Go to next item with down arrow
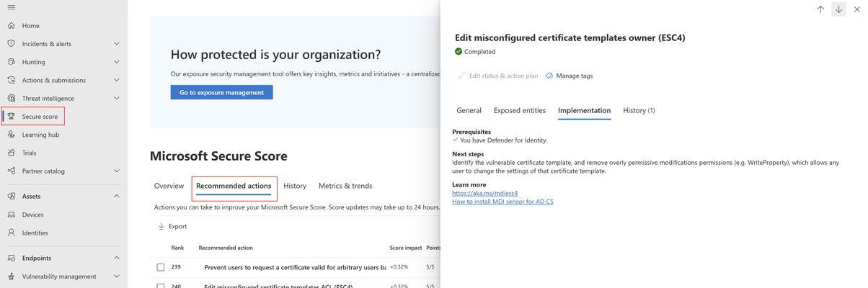The width and height of the screenshot is (868, 288). click(838, 9)
